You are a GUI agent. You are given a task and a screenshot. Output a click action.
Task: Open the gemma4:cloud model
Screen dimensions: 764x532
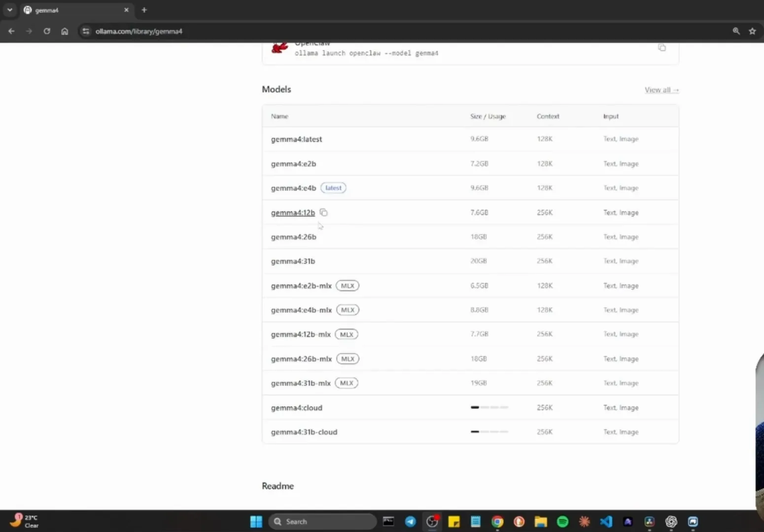pos(296,408)
